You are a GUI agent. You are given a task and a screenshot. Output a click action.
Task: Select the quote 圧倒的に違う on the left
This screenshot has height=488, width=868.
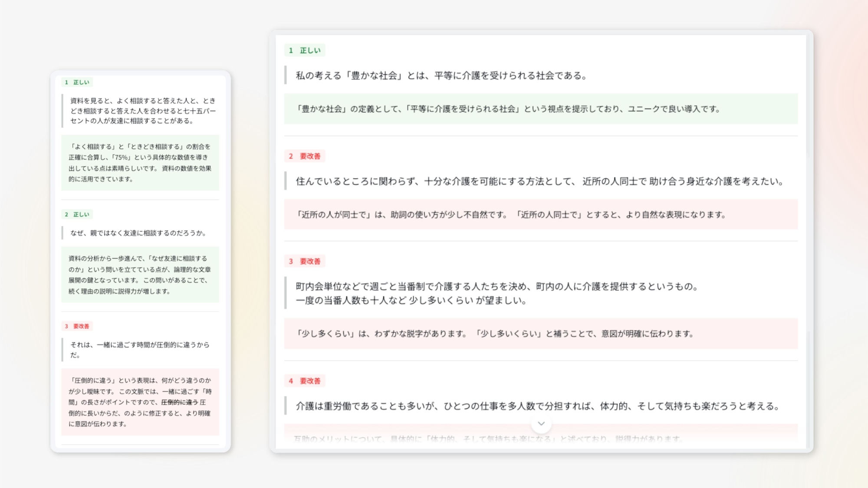[x=139, y=350]
